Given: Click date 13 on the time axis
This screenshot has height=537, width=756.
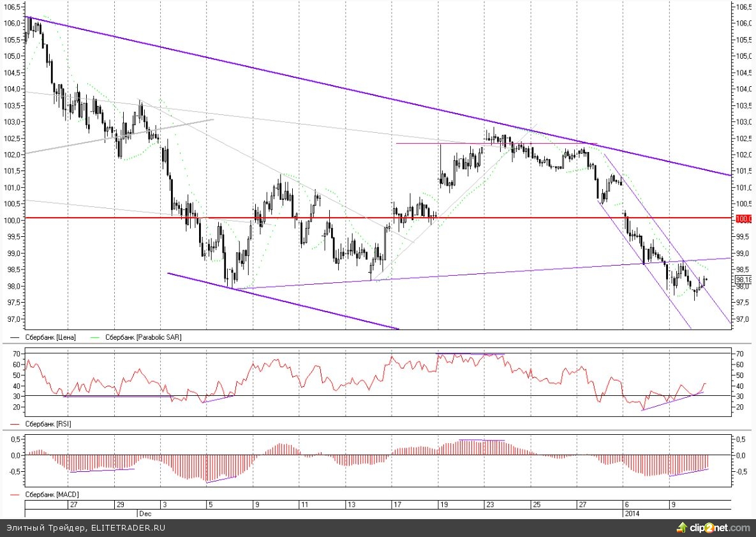Looking at the screenshot, I should click(351, 504).
